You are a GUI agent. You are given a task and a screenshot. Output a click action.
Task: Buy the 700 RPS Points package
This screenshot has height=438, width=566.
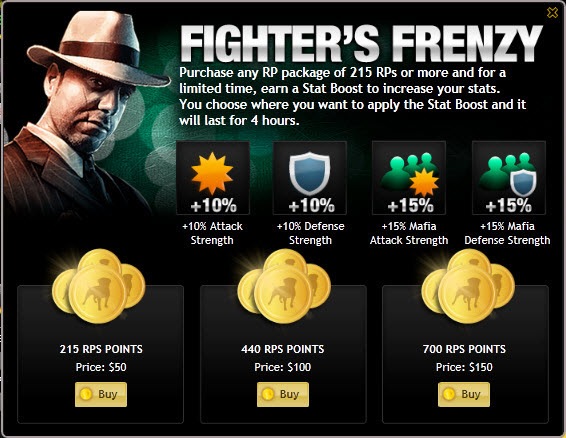coord(464,394)
